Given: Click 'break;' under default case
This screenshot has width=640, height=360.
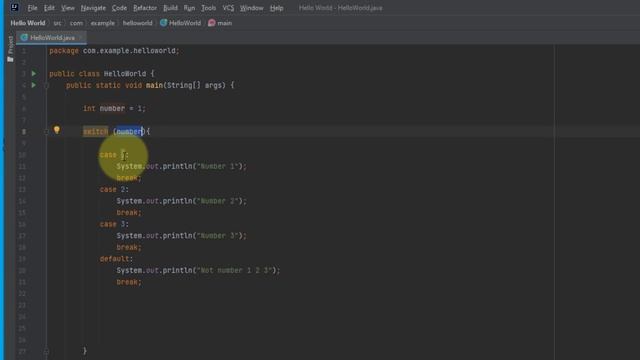Looking at the screenshot, I should pyautogui.click(x=129, y=282).
